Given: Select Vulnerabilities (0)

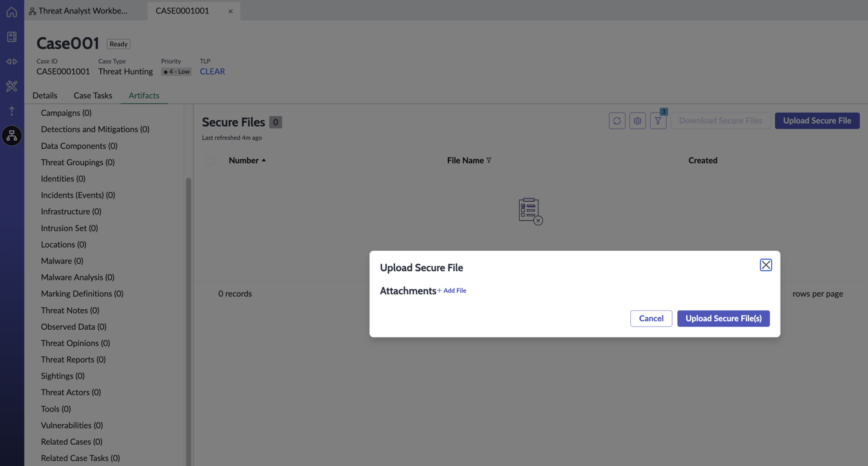Looking at the screenshot, I should (x=72, y=426).
